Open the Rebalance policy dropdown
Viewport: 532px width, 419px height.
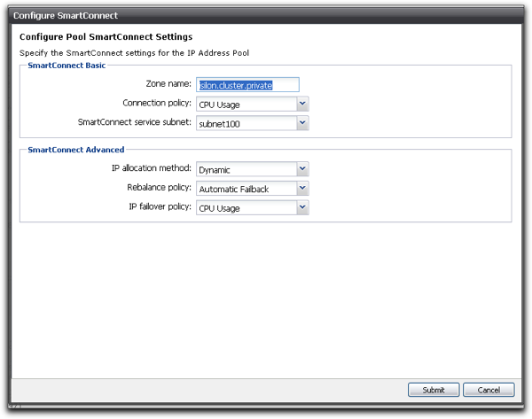(x=253, y=189)
